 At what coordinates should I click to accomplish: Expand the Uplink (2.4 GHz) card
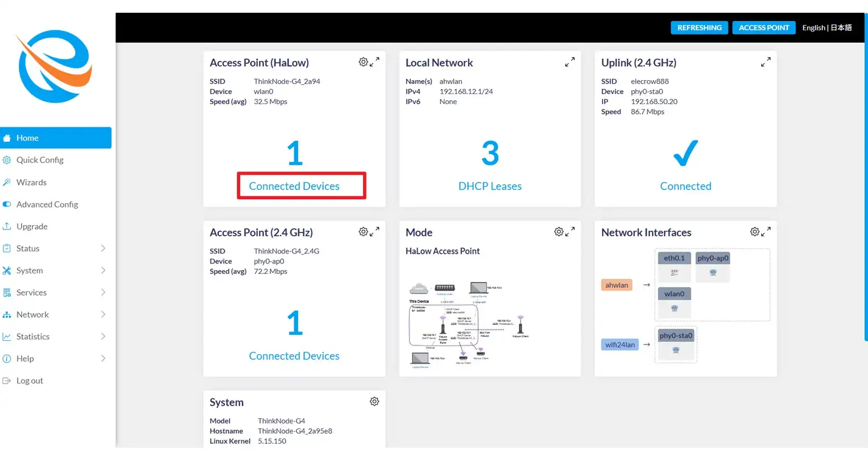(766, 62)
